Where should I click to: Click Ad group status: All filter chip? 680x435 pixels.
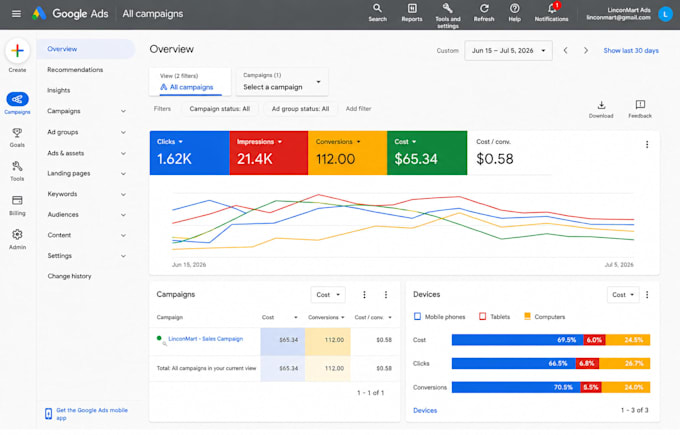pos(300,109)
